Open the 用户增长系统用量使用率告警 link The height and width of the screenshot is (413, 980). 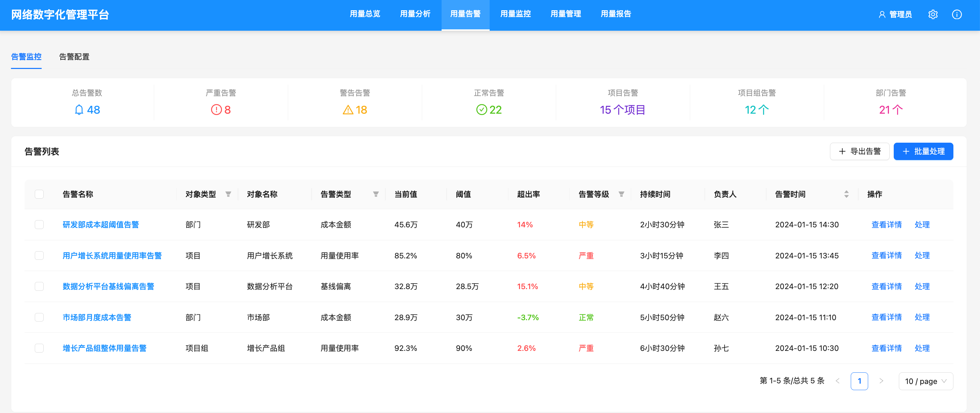click(x=112, y=255)
